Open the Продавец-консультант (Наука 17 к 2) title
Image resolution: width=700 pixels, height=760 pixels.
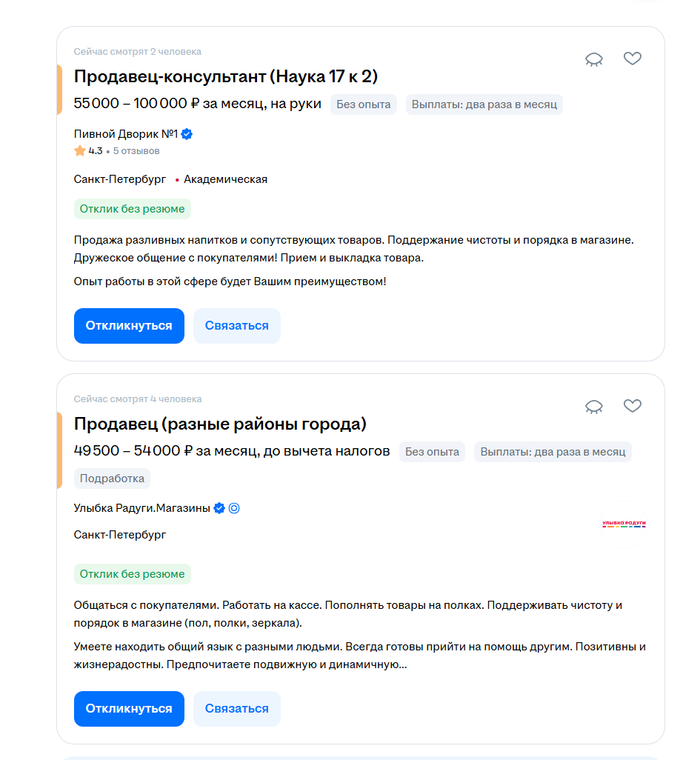[226, 76]
